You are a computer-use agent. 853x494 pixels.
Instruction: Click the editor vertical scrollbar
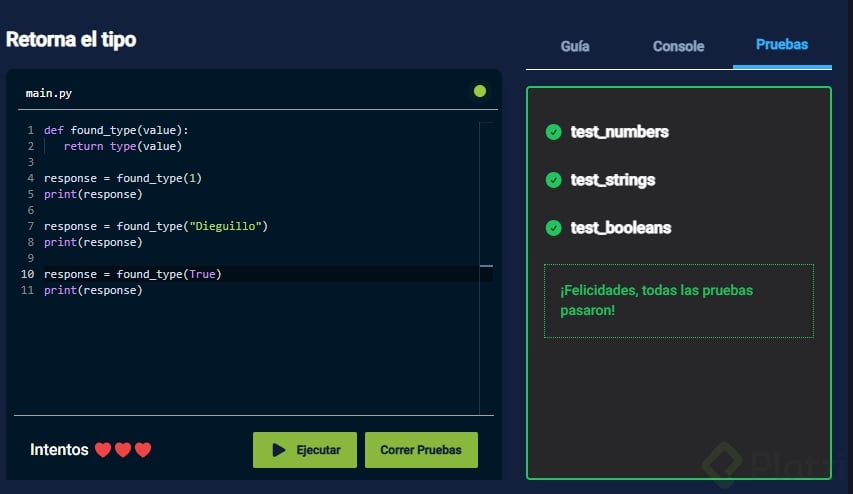click(x=486, y=265)
